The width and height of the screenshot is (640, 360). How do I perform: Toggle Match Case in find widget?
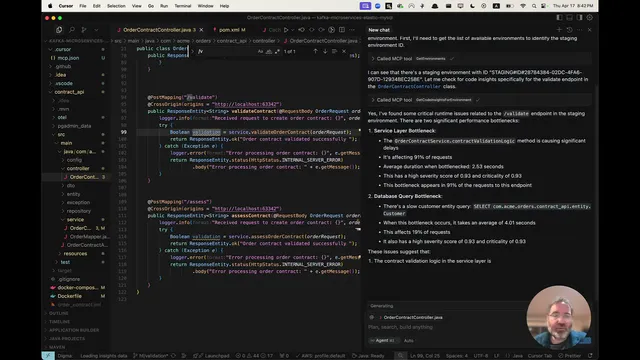click(x=260, y=51)
